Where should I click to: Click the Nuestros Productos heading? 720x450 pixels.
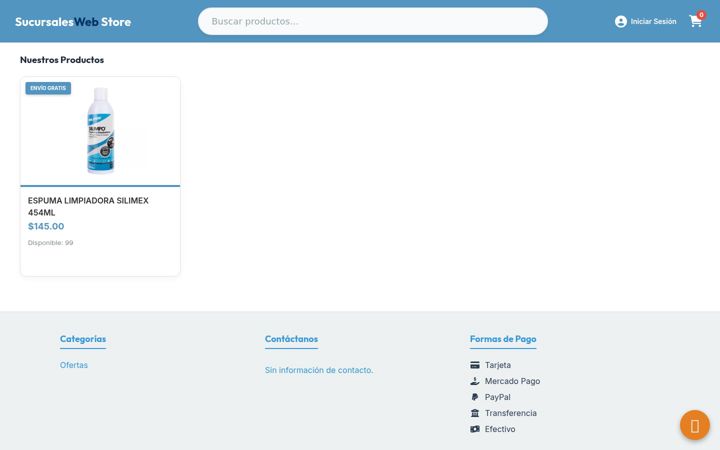62,60
